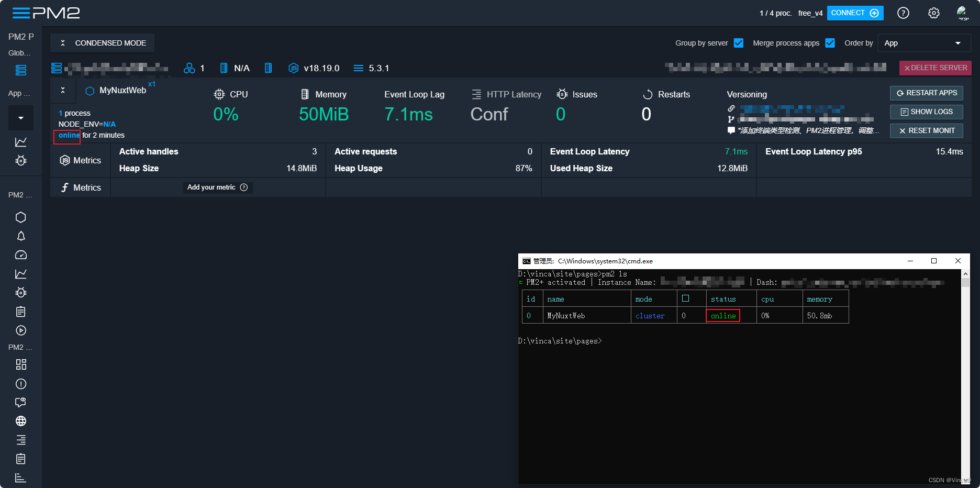The height and width of the screenshot is (488, 980).
Task: Click the blue server list icon under Global
Action: (x=21, y=70)
